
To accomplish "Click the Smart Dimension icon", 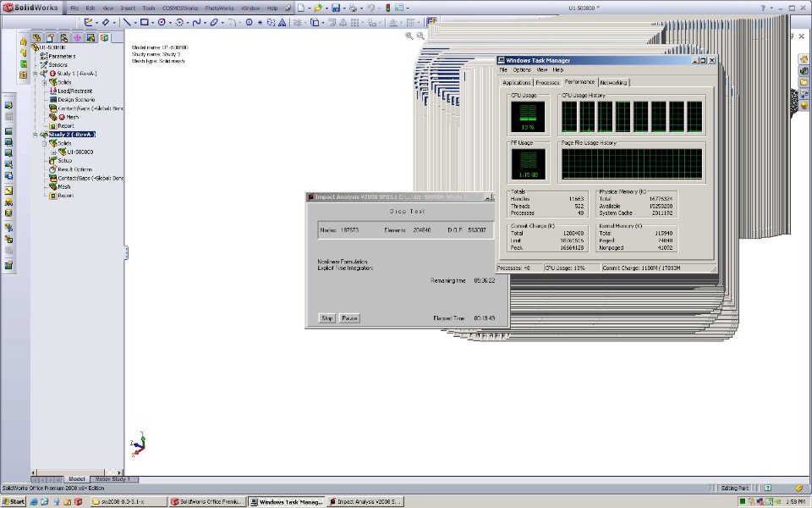I will tap(106, 22).
